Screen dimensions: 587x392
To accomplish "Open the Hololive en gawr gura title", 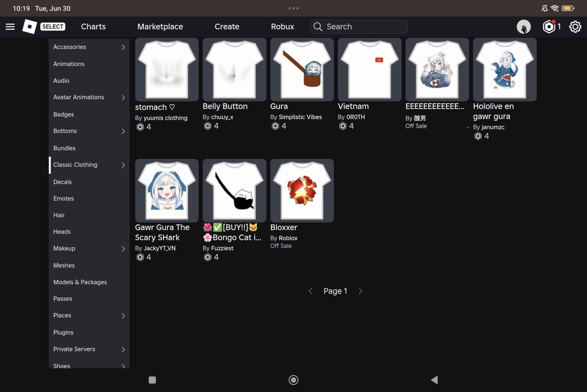I will 493,111.
